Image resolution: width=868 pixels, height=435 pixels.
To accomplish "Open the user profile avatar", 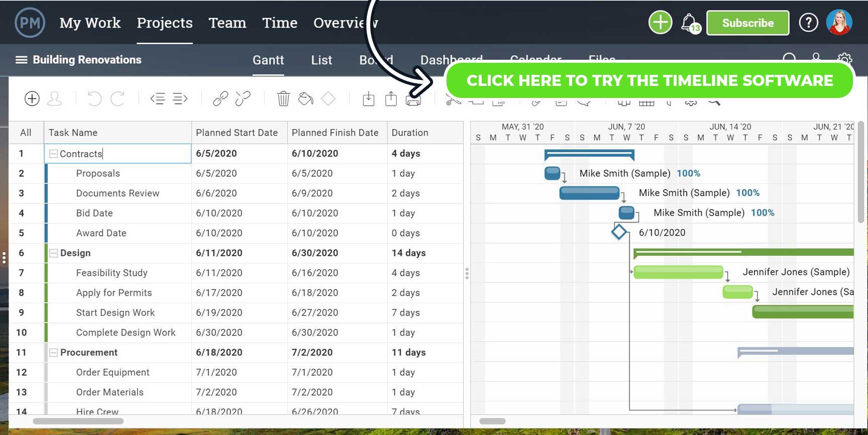I will click(x=839, y=23).
